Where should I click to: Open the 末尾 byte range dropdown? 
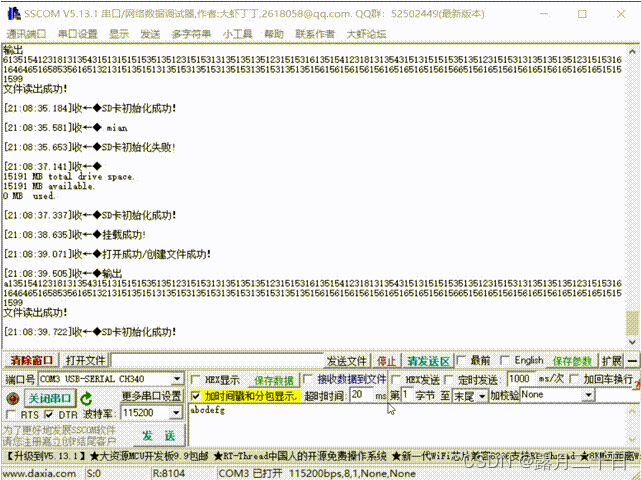(470, 396)
